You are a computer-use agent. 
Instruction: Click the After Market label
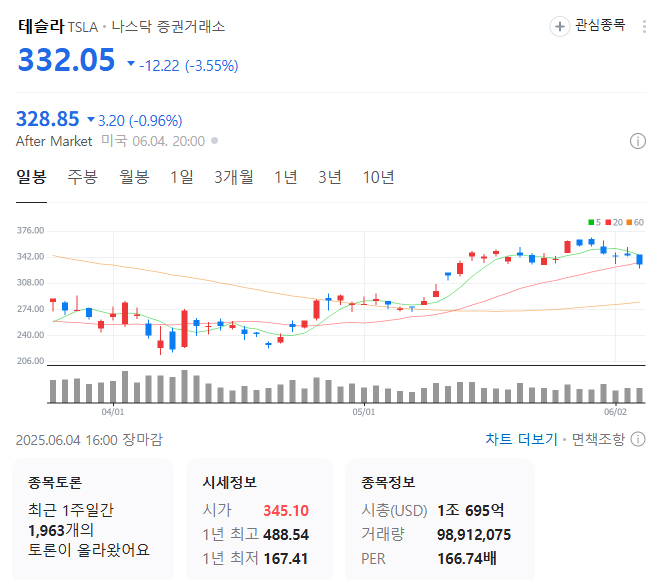click(x=54, y=141)
